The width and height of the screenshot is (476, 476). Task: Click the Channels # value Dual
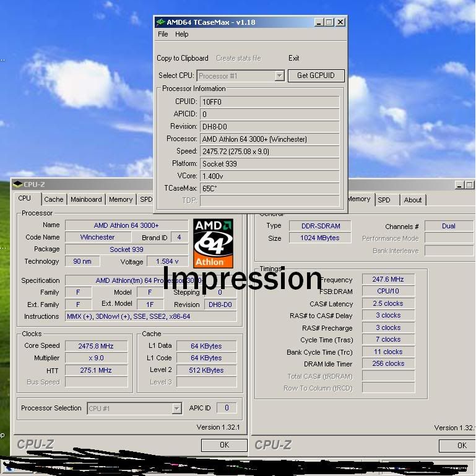449,226
